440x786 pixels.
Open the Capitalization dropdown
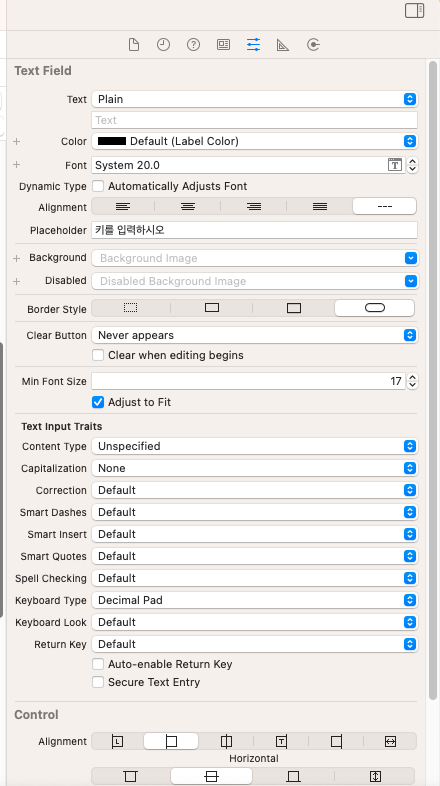pos(255,468)
